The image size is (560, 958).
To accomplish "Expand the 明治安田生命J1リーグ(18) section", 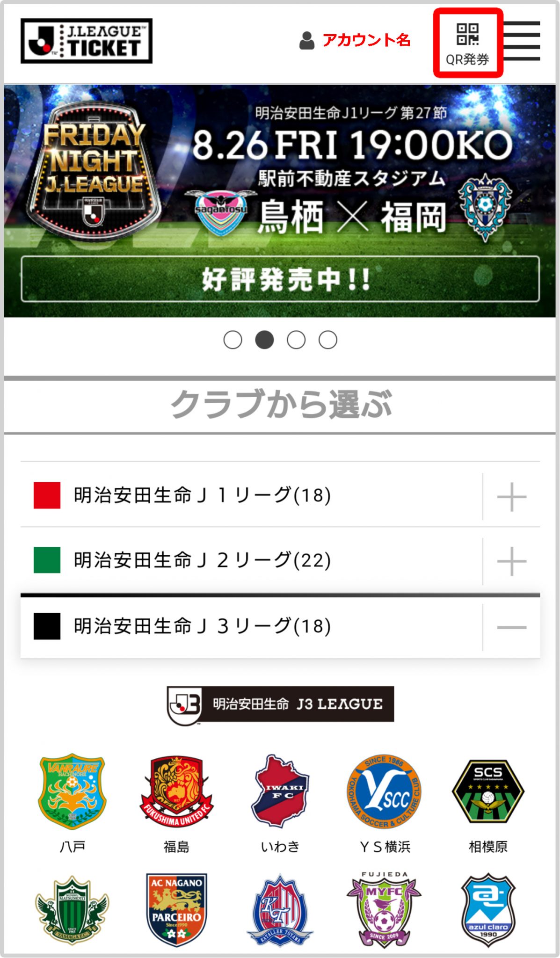I will (280, 495).
